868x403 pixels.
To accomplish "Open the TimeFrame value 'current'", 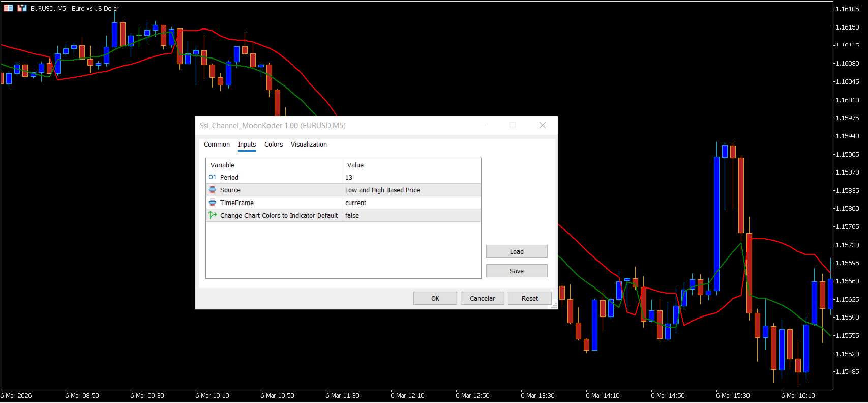I will pos(412,203).
